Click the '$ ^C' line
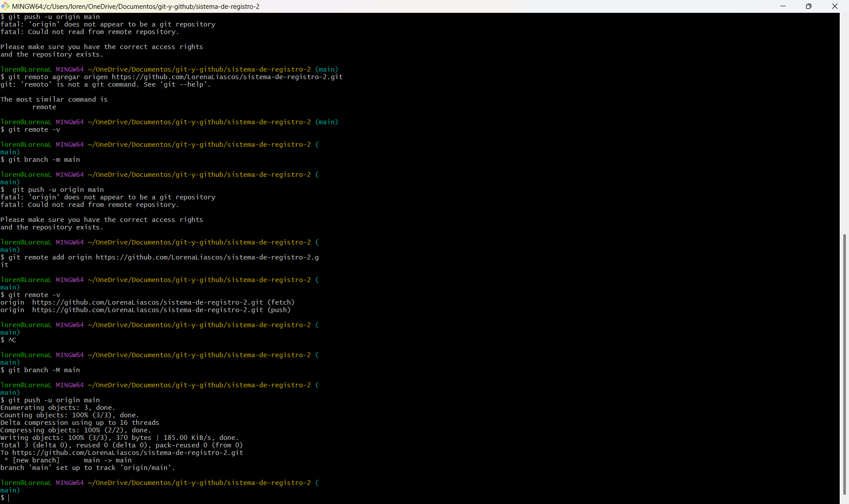 click(x=8, y=340)
